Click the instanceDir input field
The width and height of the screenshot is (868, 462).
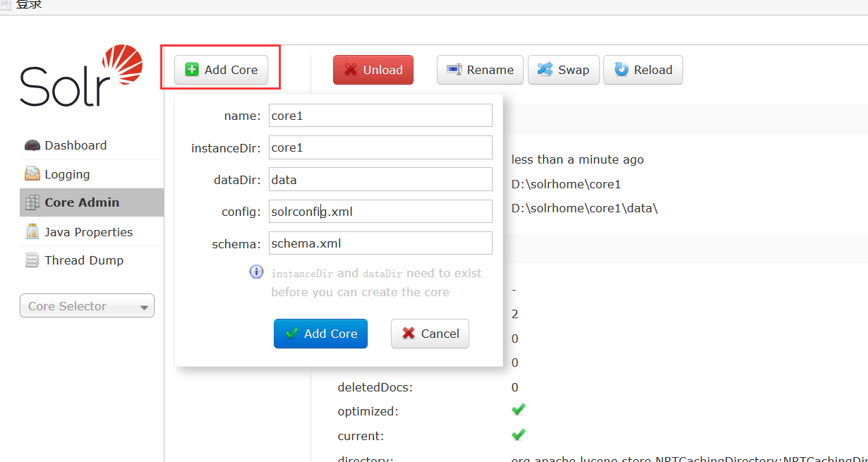pos(380,147)
